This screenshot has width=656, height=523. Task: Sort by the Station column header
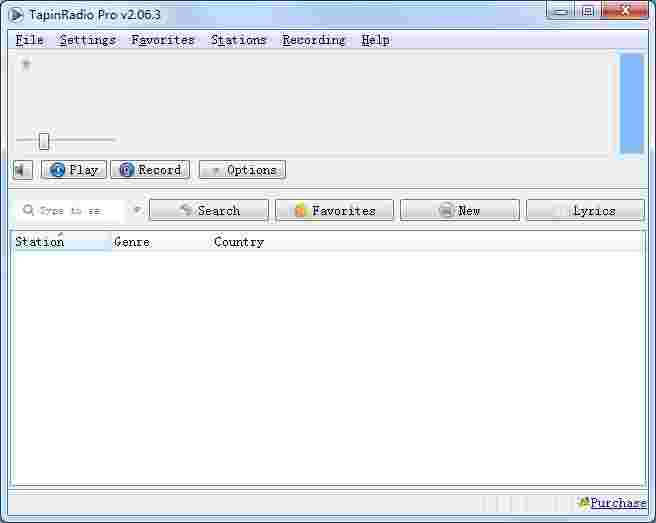pos(62,241)
